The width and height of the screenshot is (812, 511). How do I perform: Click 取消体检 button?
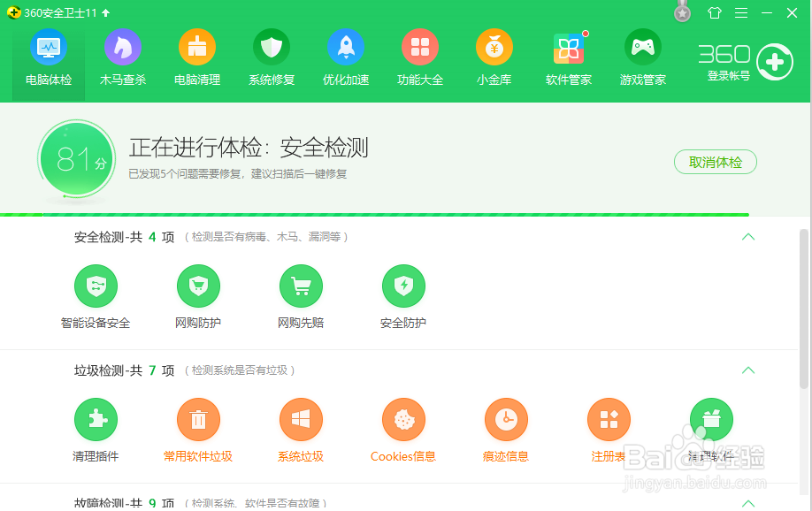pos(716,162)
